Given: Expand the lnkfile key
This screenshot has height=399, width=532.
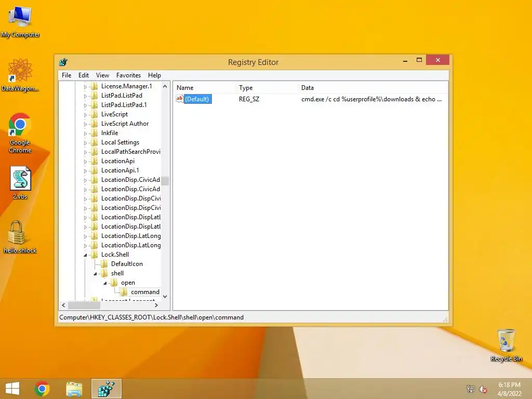Looking at the screenshot, I should (86, 134).
